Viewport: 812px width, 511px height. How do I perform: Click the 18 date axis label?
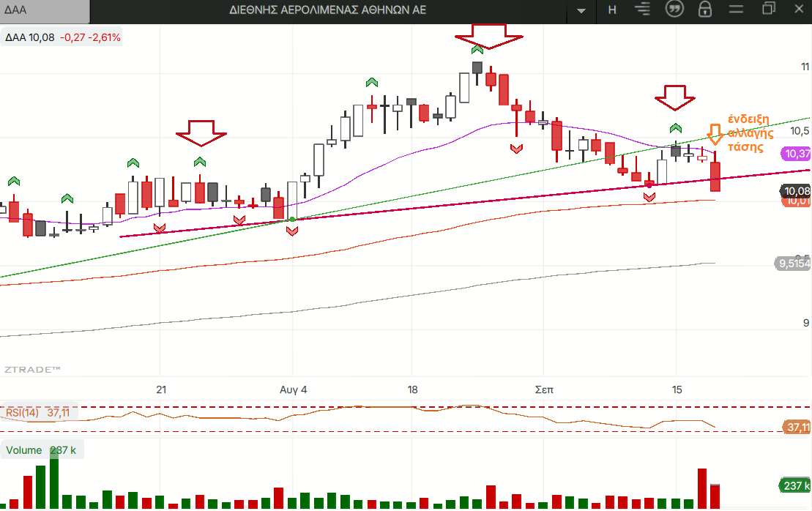[x=412, y=389]
